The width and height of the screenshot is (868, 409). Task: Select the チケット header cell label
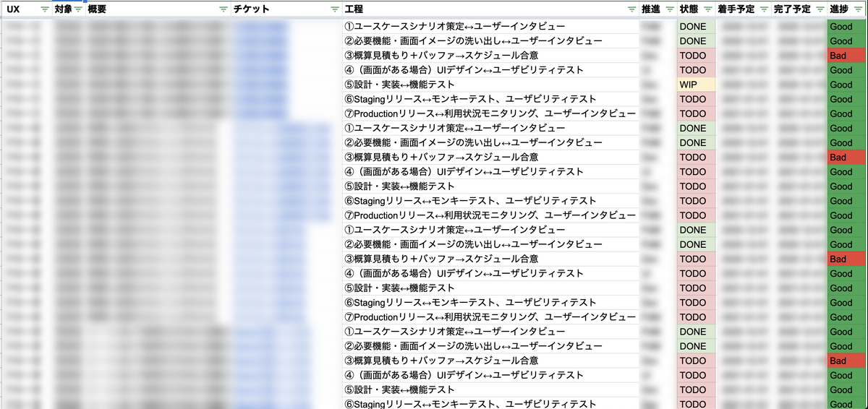click(252, 10)
